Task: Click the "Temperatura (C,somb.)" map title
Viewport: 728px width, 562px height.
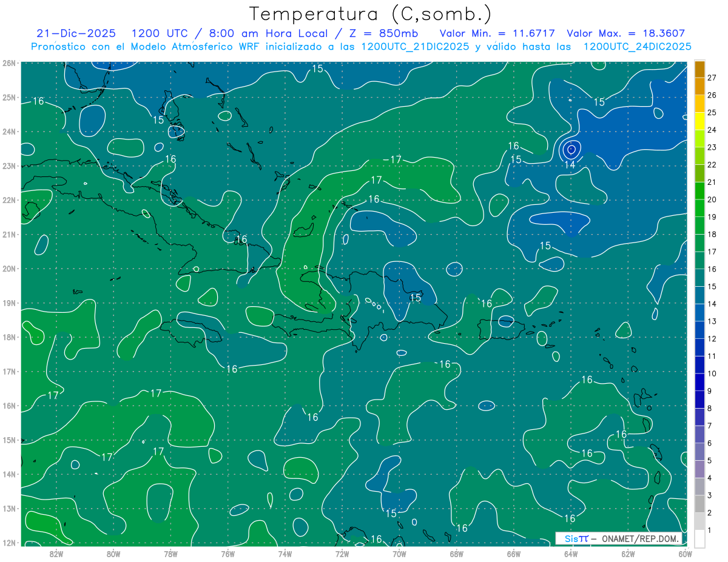Action: tap(371, 14)
